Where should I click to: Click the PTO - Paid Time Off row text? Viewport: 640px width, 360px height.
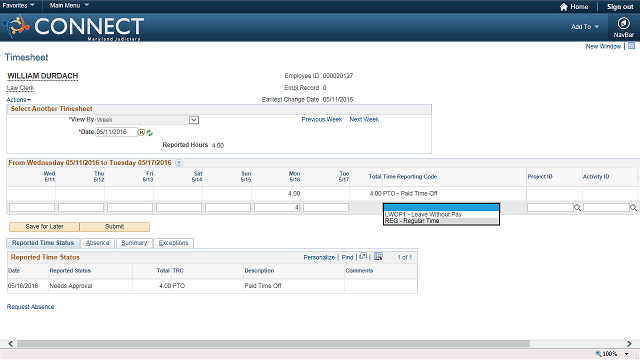click(410, 193)
